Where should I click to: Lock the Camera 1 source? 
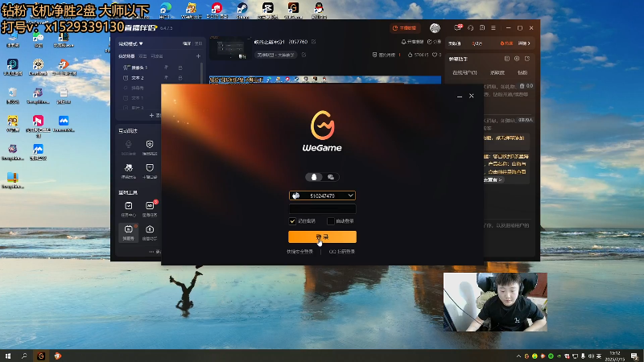tap(180, 68)
